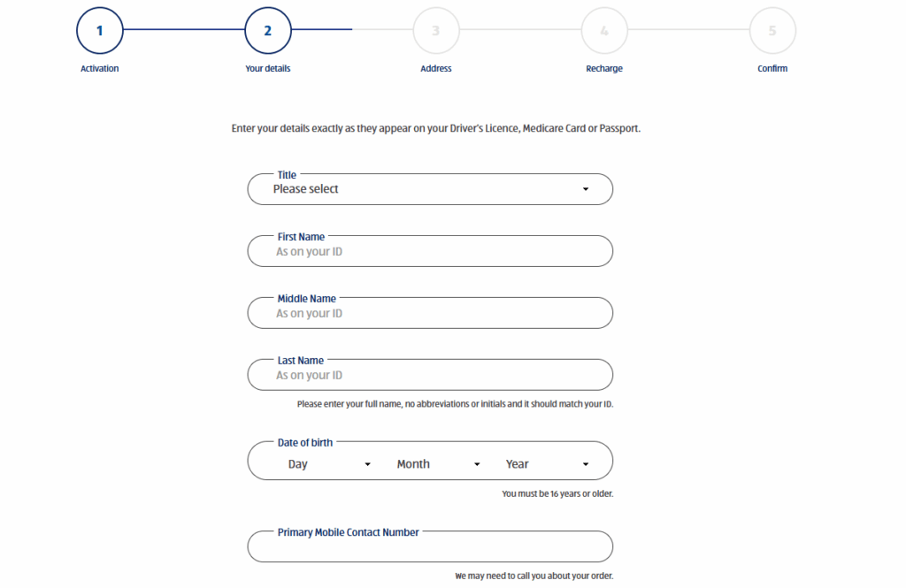Click the Primary Mobile Contact Number field
This screenshot has height=588, width=906.
430,546
